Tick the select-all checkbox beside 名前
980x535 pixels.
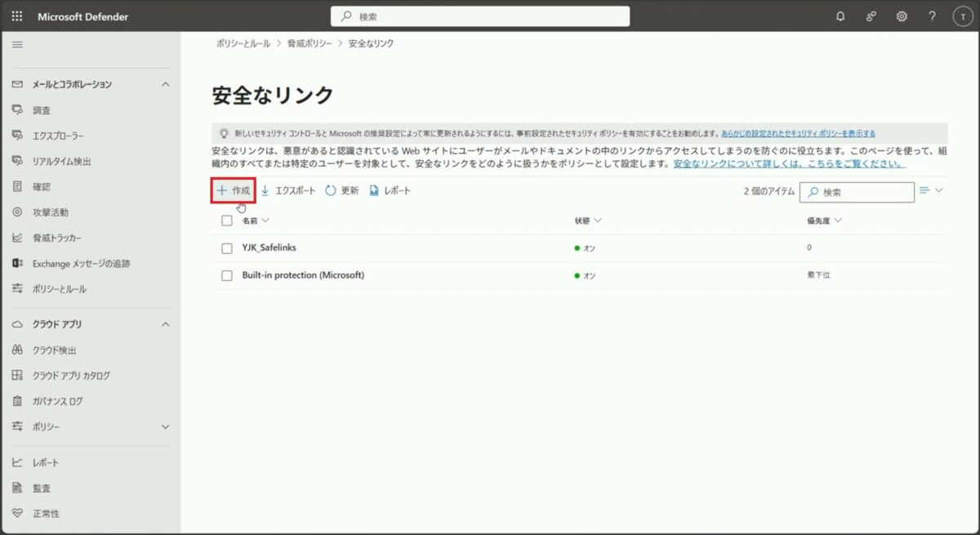(x=227, y=221)
